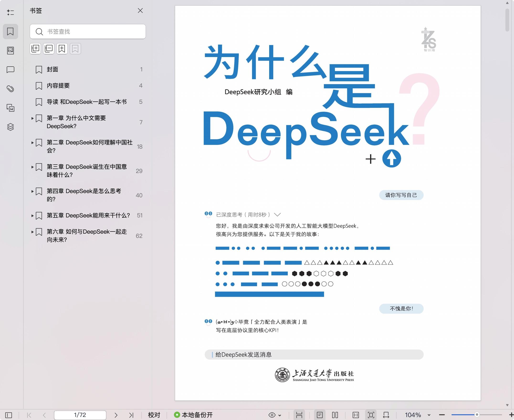Image resolution: width=514 pixels, height=420 pixels.
Task: Toggle the sidebar panel icon in status bar
Action: click(x=8, y=415)
